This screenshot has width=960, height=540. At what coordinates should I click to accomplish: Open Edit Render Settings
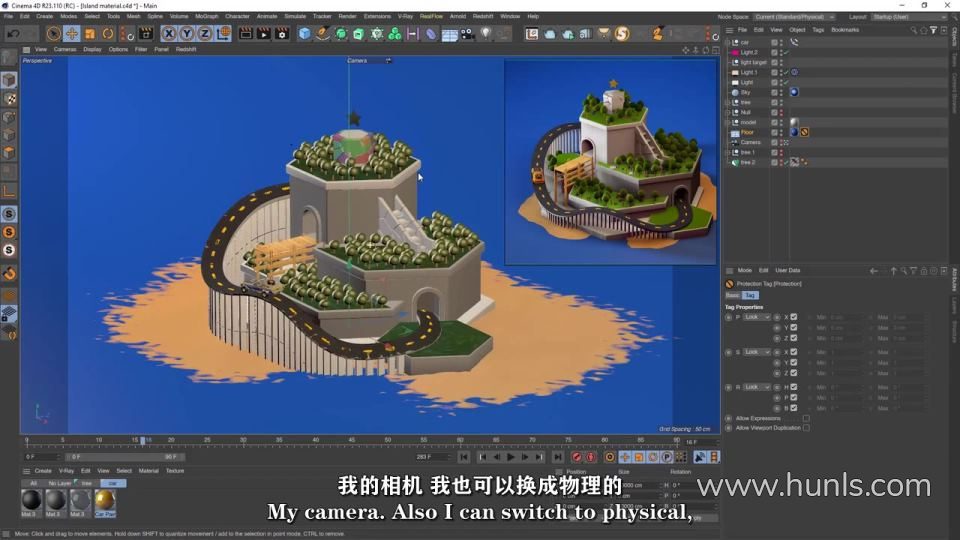coord(282,34)
